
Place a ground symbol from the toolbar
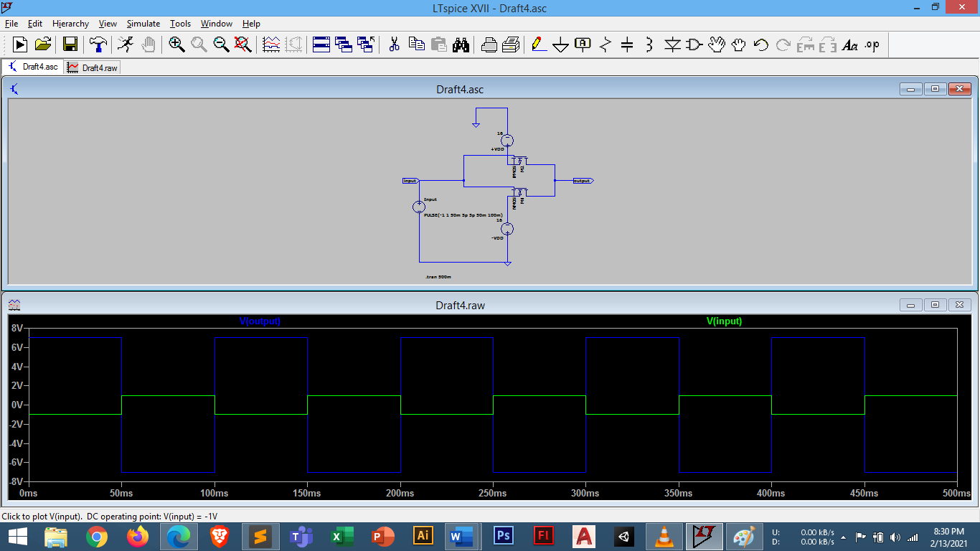point(560,44)
